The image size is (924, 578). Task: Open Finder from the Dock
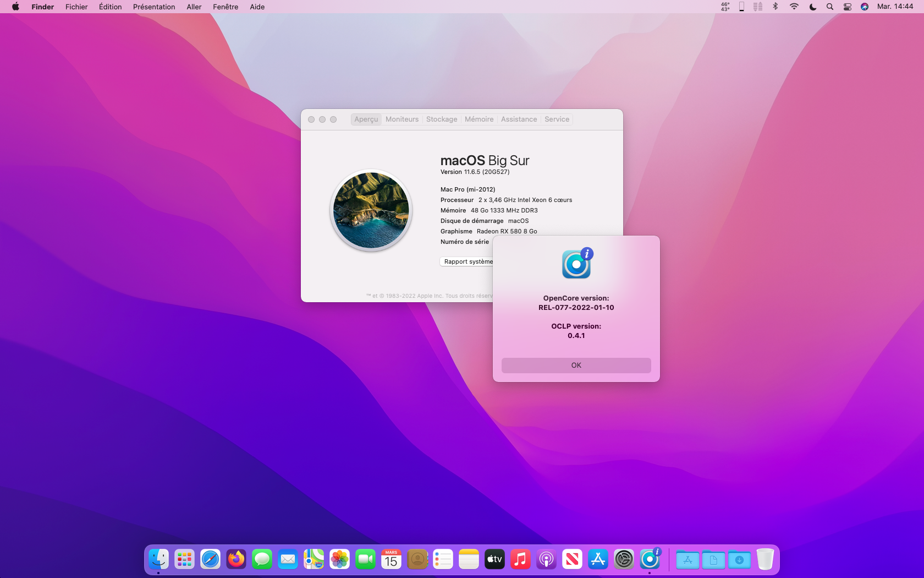pyautogui.click(x=159, y=559)
